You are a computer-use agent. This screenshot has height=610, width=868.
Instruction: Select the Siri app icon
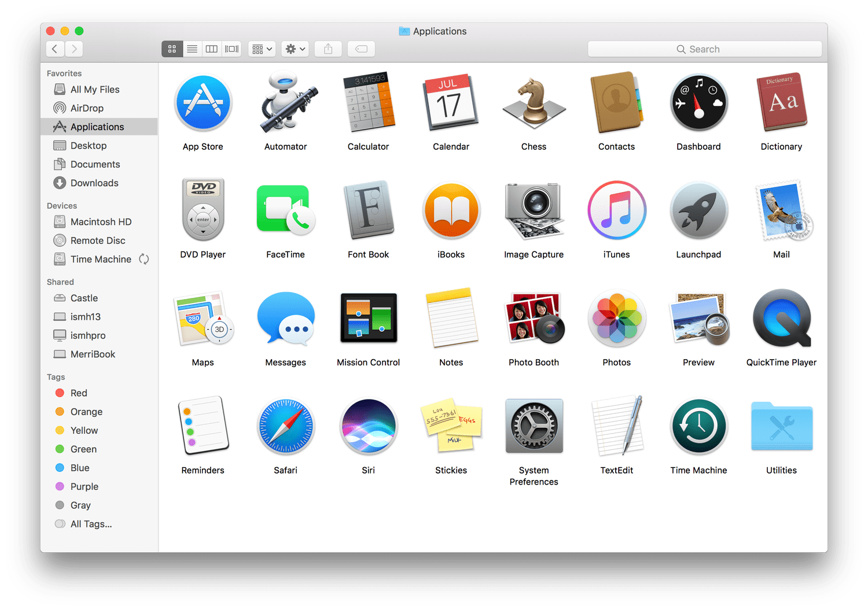pyautogui.click(x=369, y=426)
